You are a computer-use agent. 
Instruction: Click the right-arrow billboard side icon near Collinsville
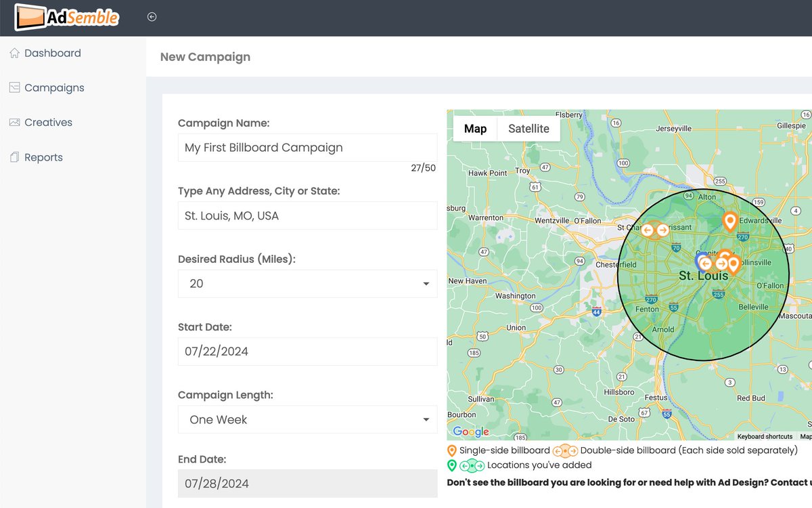(723, 263)
